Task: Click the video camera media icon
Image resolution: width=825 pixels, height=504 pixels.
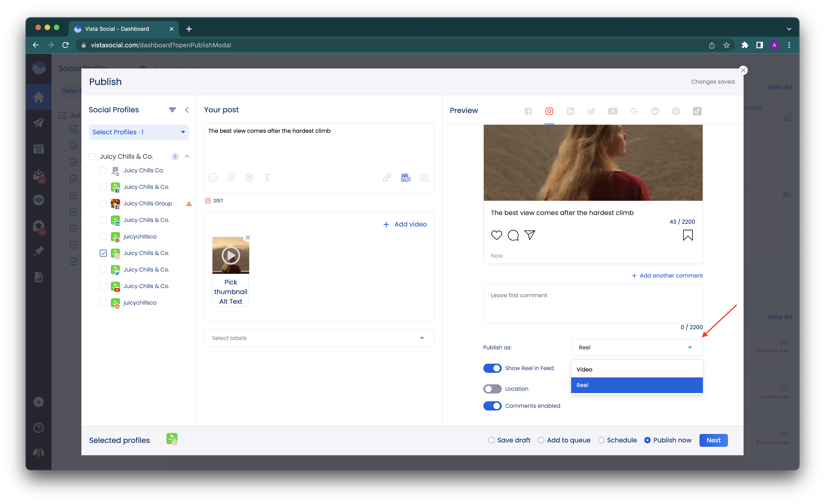Action: point(405,178)
